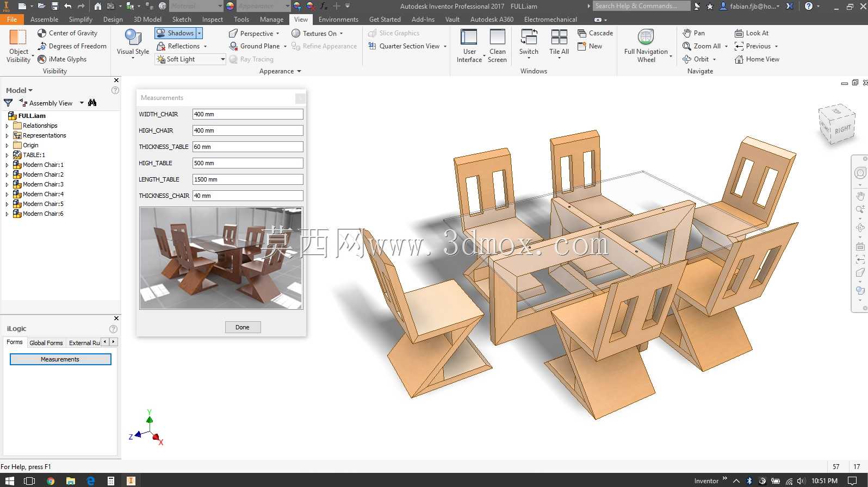Image resolution: width=868 pixels, height=487 pixels.
Task: Click the rendered table preview image
Action: pyautogui.click(x=221, y=258)
